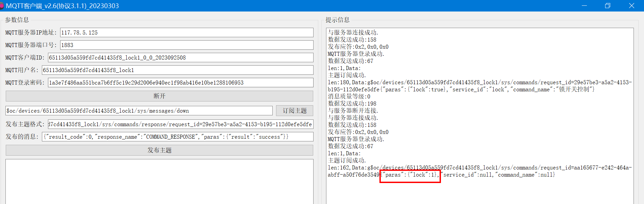
Task: Click the first 数据发送成功:158 log line
Action: pyautogui.click(x=352, y=40)
